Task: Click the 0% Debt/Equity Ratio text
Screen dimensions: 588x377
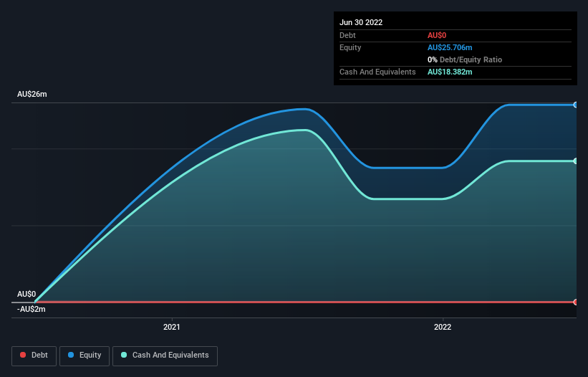Action: click(x=465, y=59)
